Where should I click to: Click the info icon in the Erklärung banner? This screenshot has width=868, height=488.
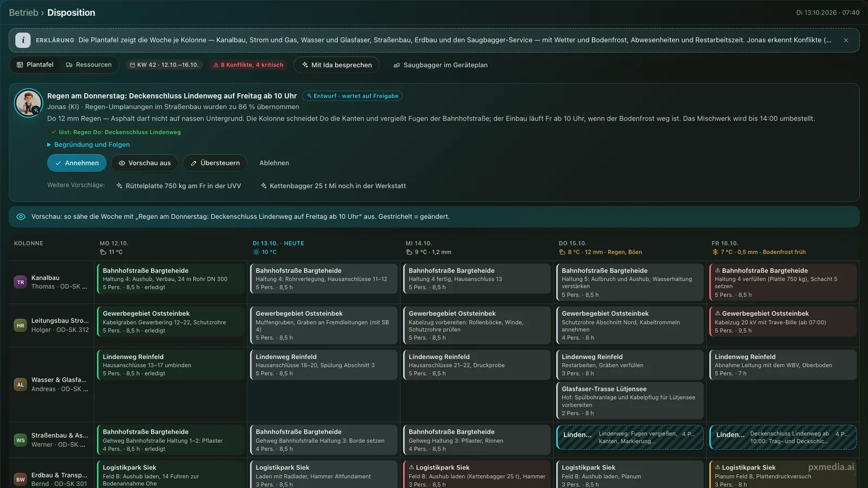[23, 40]
